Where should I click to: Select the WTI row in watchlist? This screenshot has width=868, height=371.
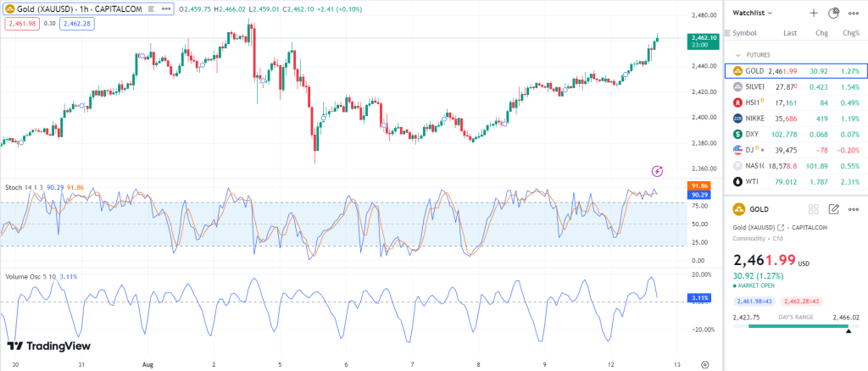click(x=795, y=181)
